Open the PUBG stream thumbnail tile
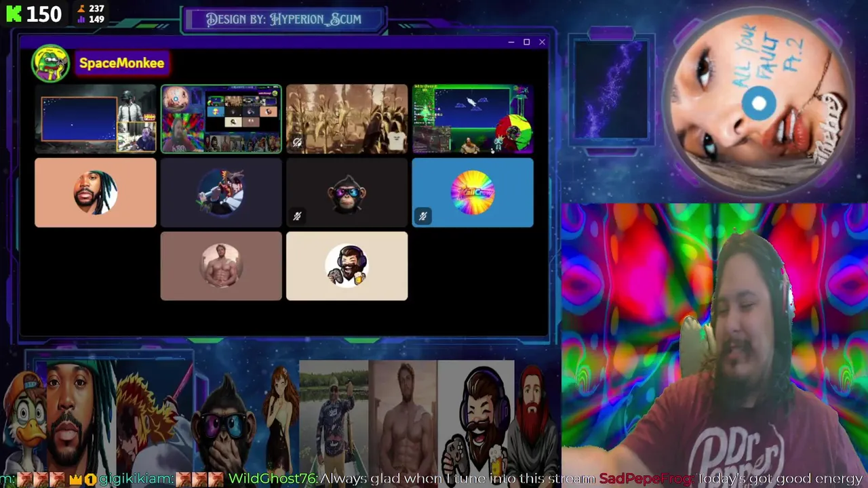This screenshot has height=488, width=868. pos(96,119)
